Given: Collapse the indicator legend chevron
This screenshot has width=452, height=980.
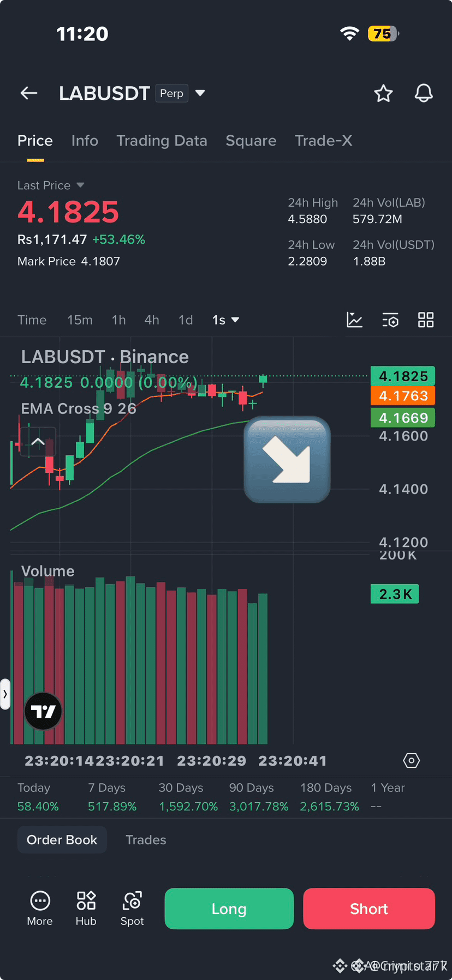Looking at the screenshot, I should pos(38,442).
